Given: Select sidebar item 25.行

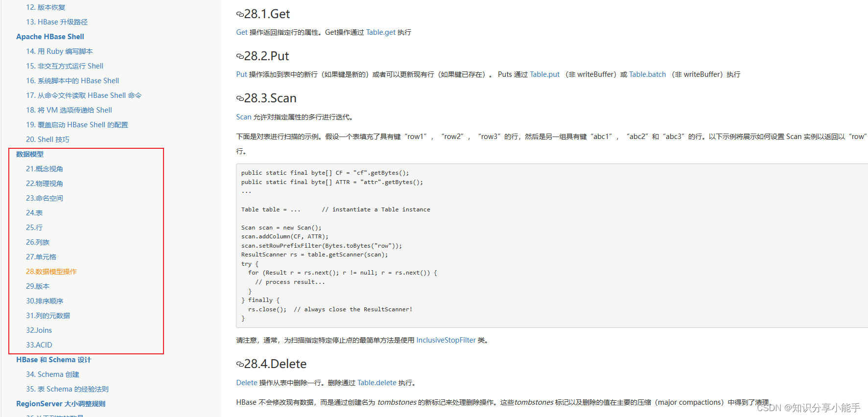Looking at the screenshot, I should tap(34, 228).
